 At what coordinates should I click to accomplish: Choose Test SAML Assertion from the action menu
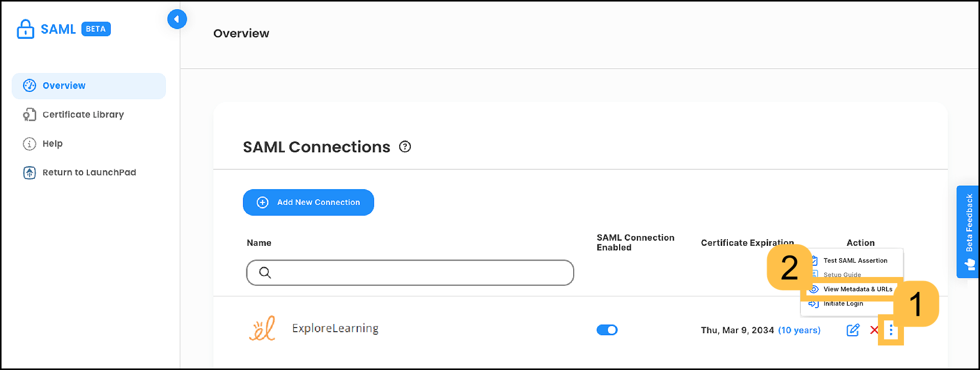pos(855,260)
